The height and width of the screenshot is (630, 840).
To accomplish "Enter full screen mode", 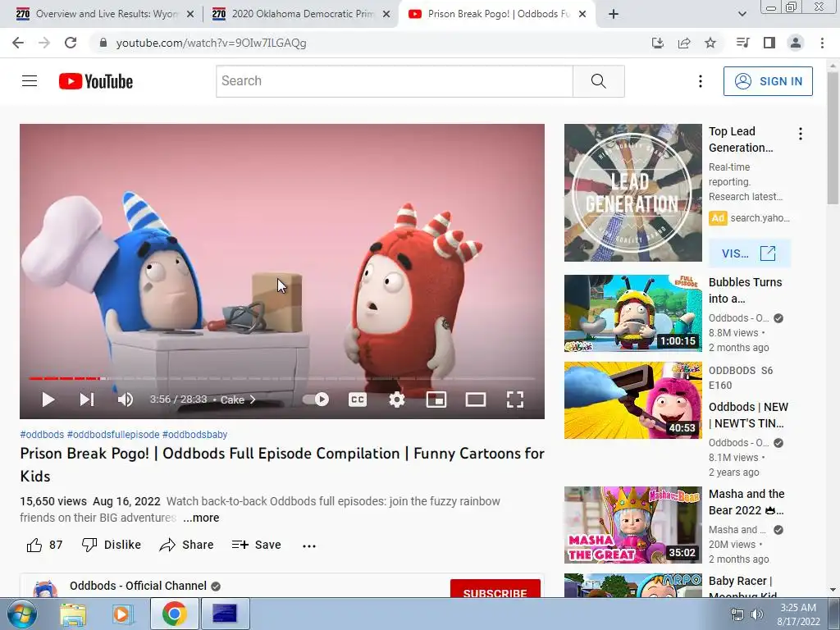I will [515, 399].
